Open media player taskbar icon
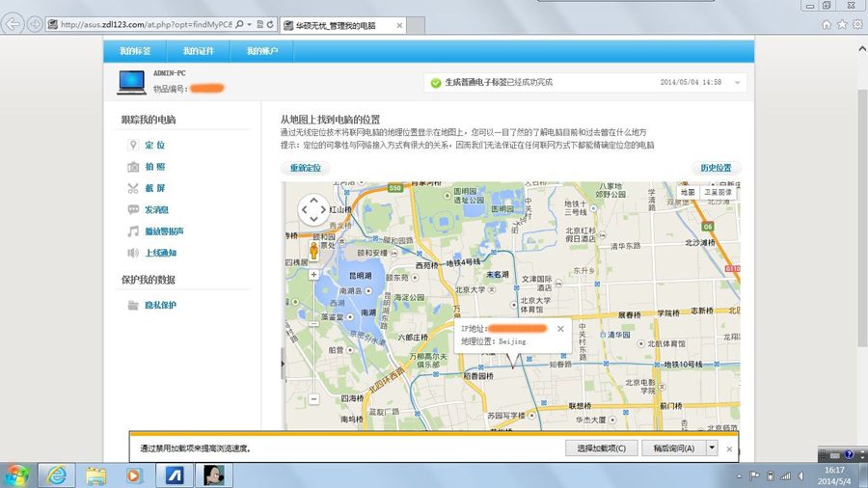This screenshot has height=488, width=868. (x=134, y=475)
